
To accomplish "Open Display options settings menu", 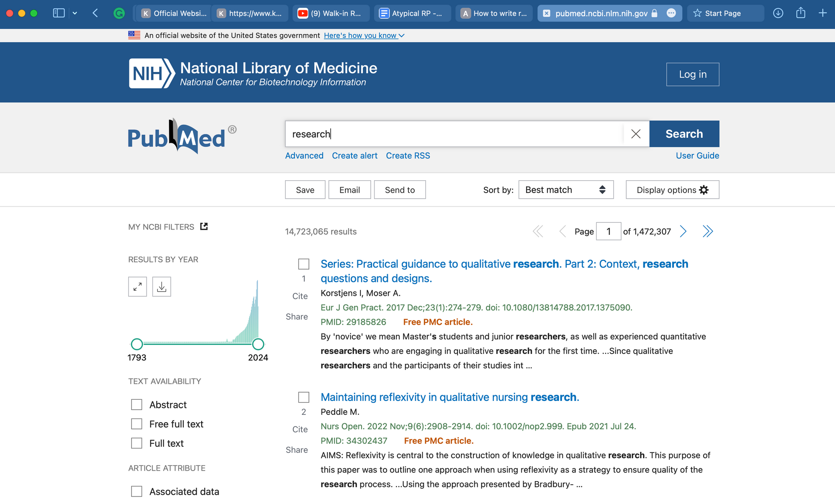I will (672, 190).
